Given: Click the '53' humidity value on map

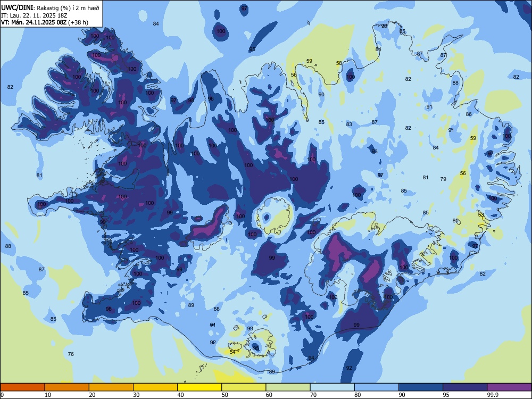Looking at the screenshot, I should (x=481, y=214).
